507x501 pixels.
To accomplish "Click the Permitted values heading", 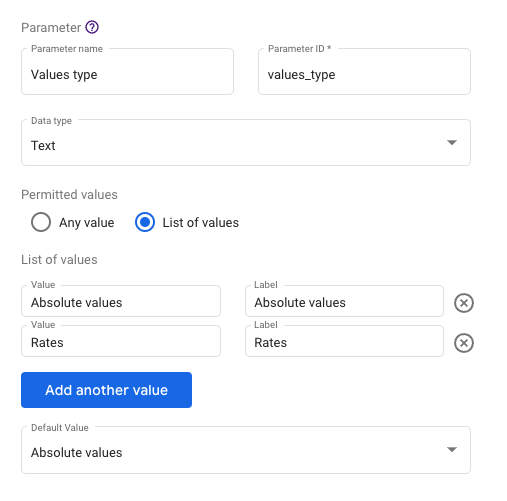I will tap(69, 195).
